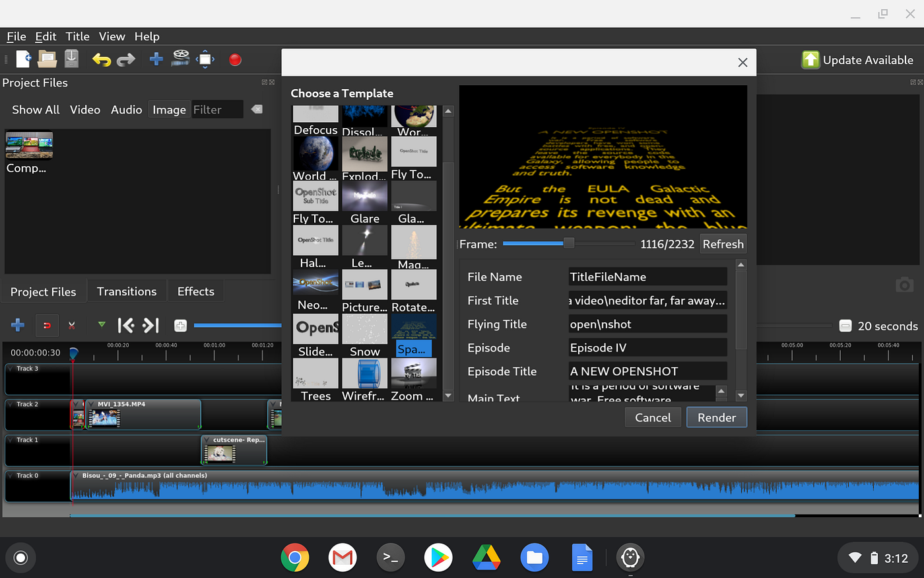
Task: Open the View menu
Action: coord(112,36)
